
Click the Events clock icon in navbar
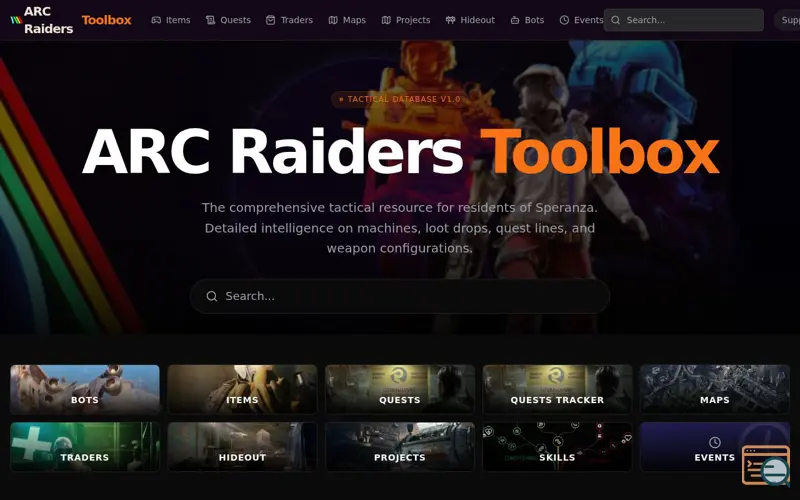pos(564,20)
